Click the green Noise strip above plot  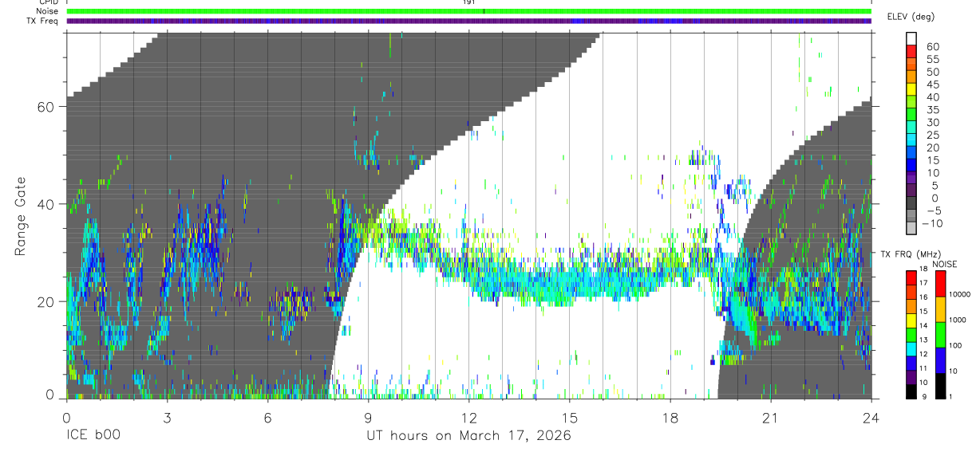pos(469,11)
